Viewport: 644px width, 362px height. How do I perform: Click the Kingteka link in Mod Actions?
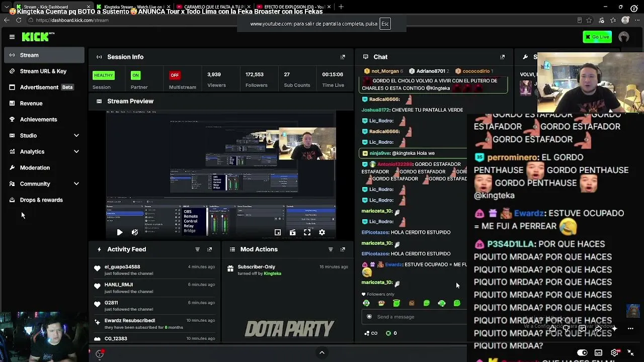pos(272,274)
